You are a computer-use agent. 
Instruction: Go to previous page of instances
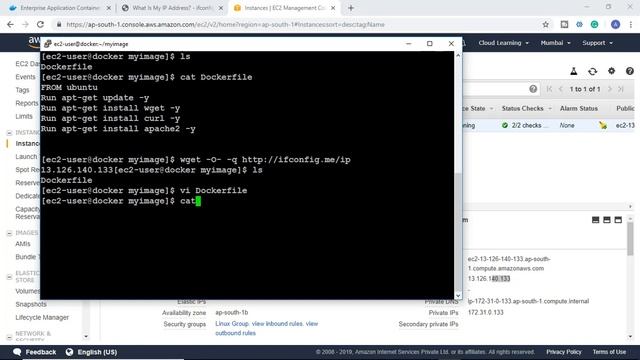point(560,89)
